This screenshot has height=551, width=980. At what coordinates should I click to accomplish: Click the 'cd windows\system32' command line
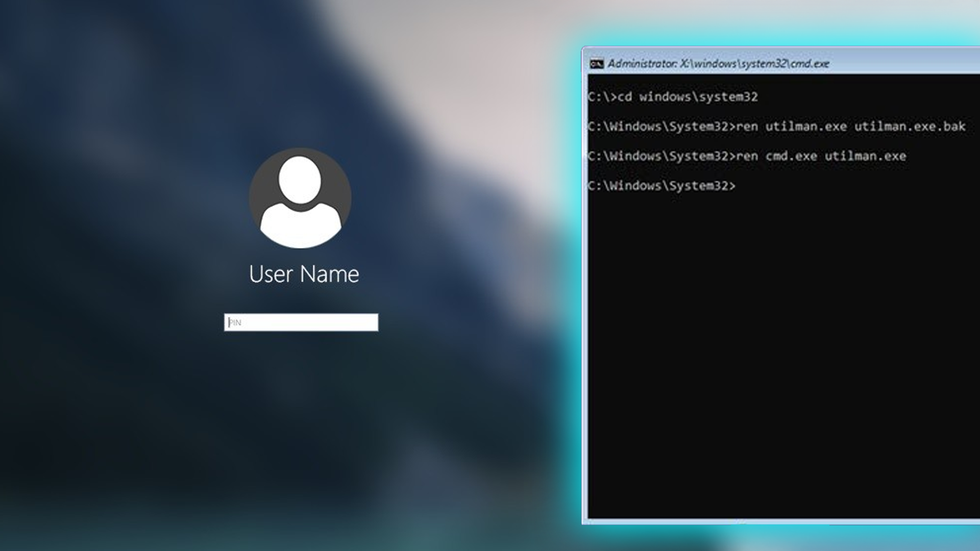(673, 97)
